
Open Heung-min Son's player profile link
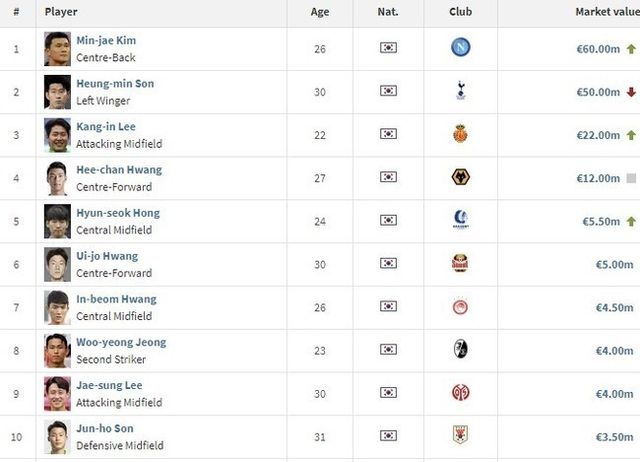click(115, 84)
